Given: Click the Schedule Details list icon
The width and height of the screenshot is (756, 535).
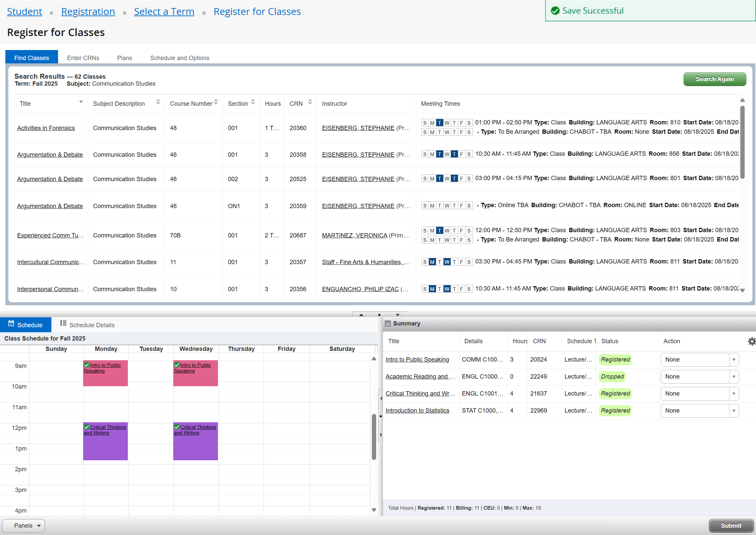Looking at the screenshot, I should pyautogui.click(x=63, y=323).
